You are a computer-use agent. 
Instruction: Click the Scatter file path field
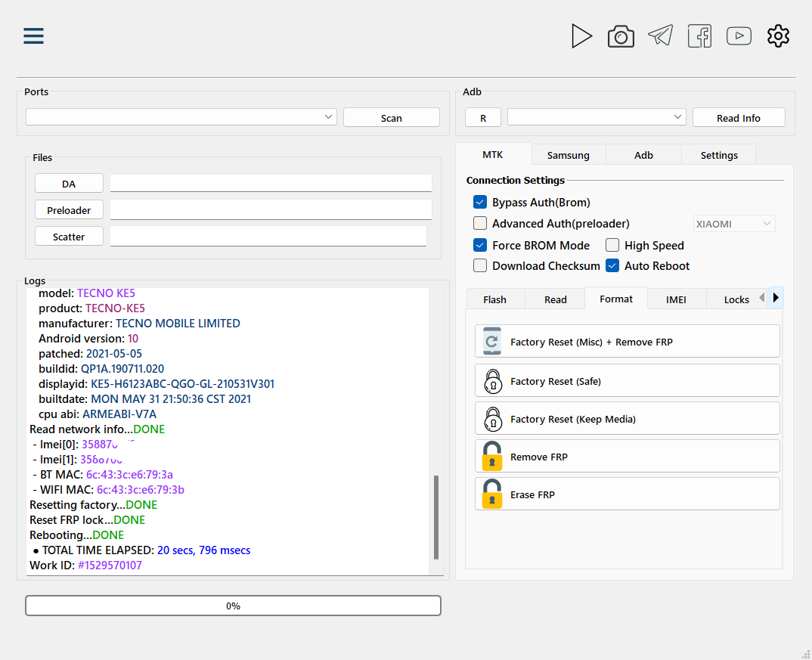pyautogui.click(x=268, y=237)
